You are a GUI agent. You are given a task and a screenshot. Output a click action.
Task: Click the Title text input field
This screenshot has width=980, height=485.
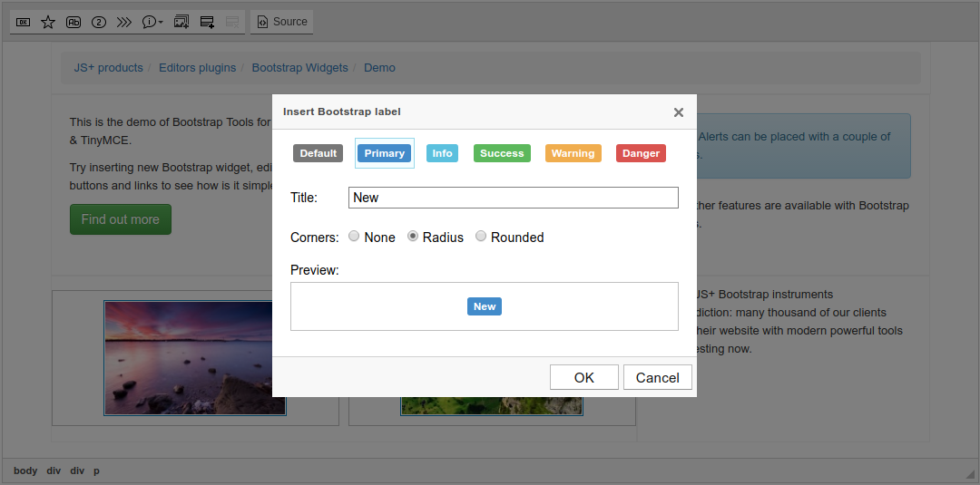[x=513, y=198]
